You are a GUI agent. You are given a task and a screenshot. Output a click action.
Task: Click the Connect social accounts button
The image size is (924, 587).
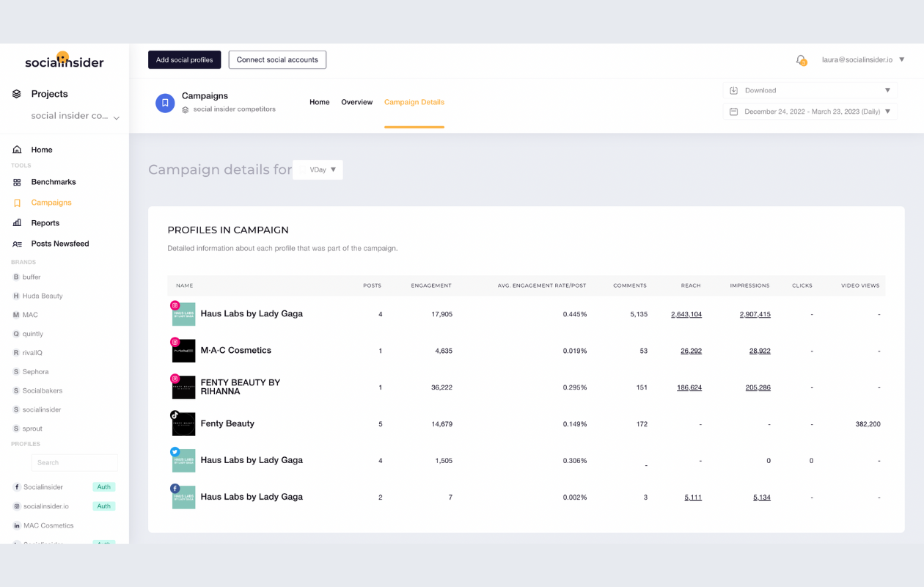click(x=277, y=60)
